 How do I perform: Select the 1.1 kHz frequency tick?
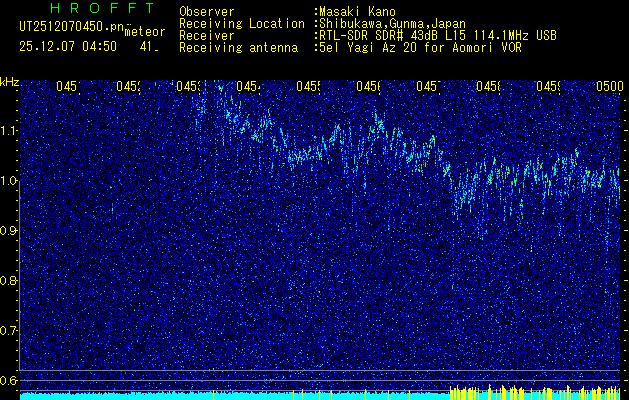tap(10, 131)
